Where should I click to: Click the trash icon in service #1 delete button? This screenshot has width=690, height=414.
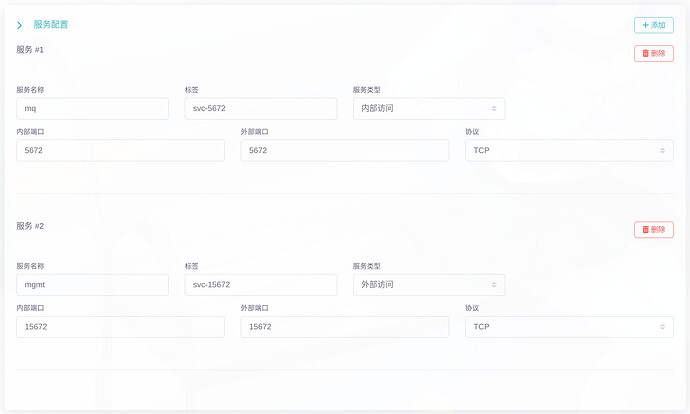(x=646, y=53)
